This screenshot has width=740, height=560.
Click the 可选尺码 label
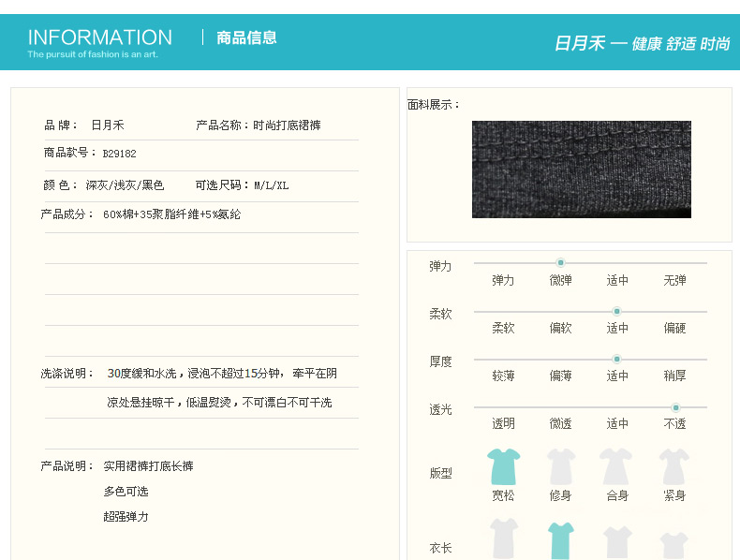click(x=222, y=185)
